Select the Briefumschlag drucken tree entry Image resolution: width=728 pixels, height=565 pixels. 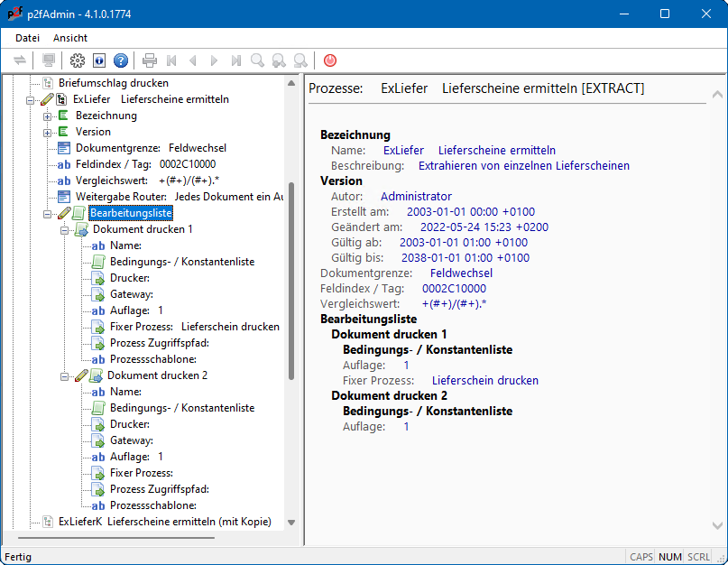coord(114,83)
